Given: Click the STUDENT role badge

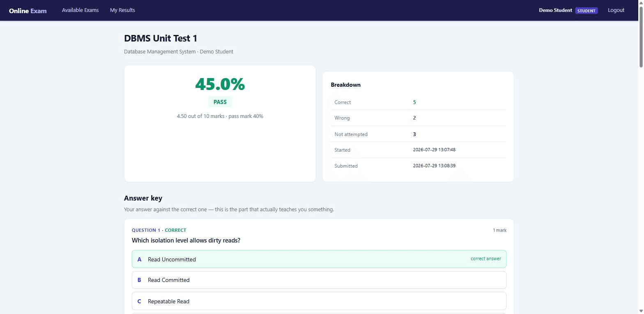Looking at the screenshot, I should 586,11.
